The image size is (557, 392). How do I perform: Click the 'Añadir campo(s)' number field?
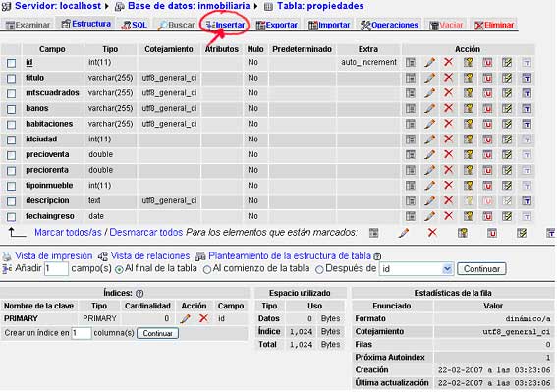click(56, 268)
